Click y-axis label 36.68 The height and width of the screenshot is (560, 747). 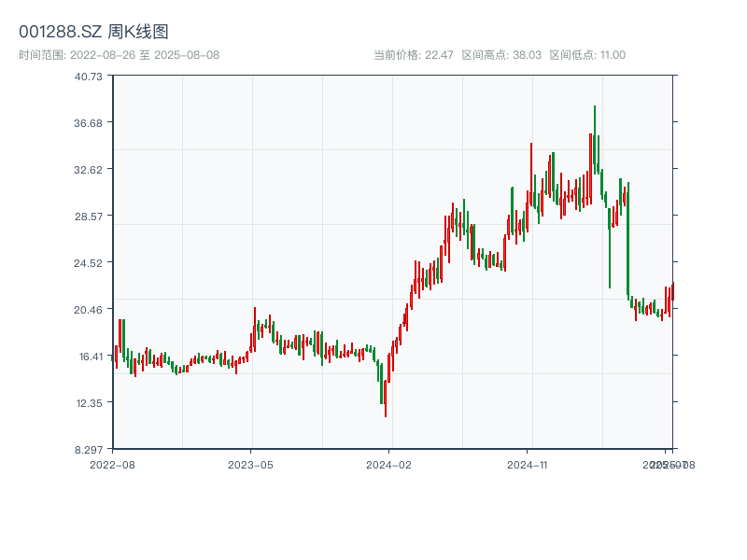(88, 123)
